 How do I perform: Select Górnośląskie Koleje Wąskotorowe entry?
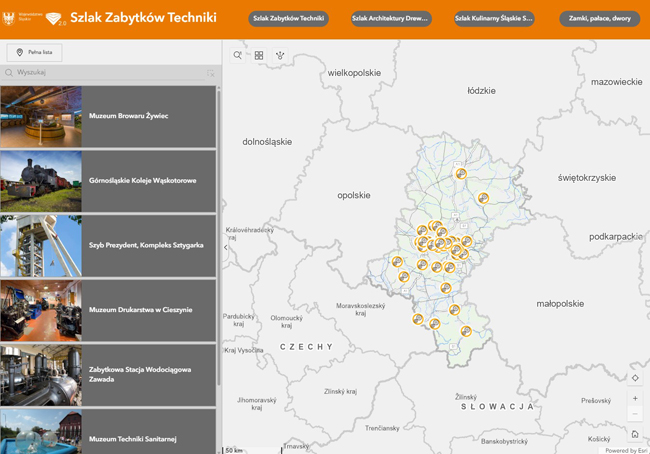point(108,181)
